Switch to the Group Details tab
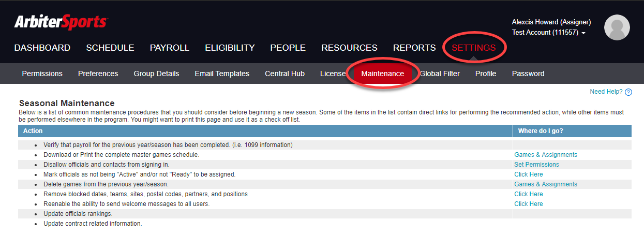Image resolution: width=644 pixels, height=249 pixels. pyautogui.click(x=156, y=74)
